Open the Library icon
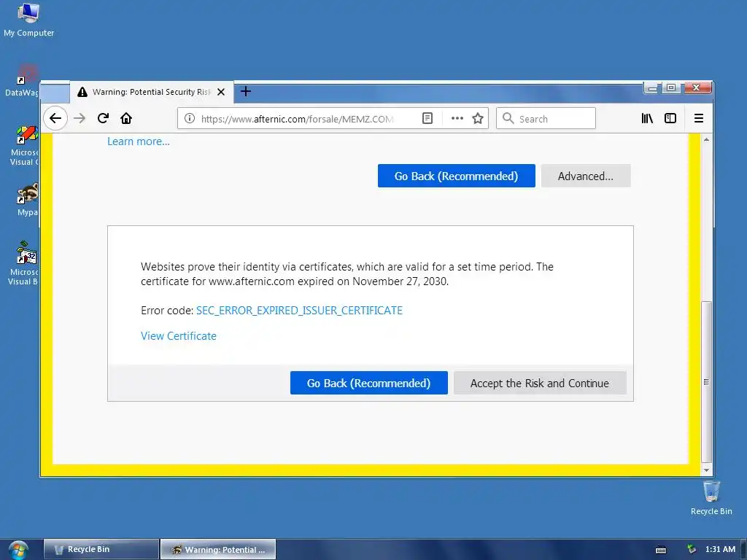The height and width of the screenshot is (560, 747). pos(647,118)
